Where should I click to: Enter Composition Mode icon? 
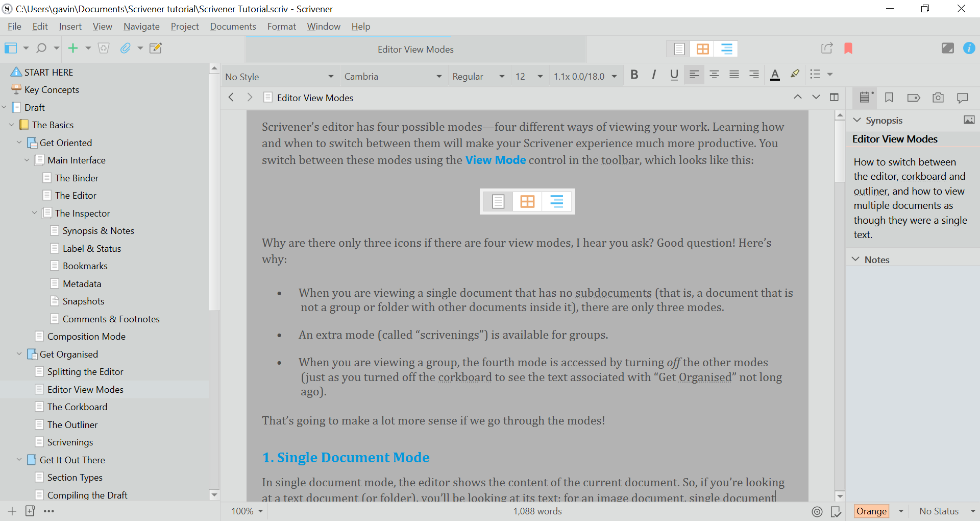coord(947,48)
